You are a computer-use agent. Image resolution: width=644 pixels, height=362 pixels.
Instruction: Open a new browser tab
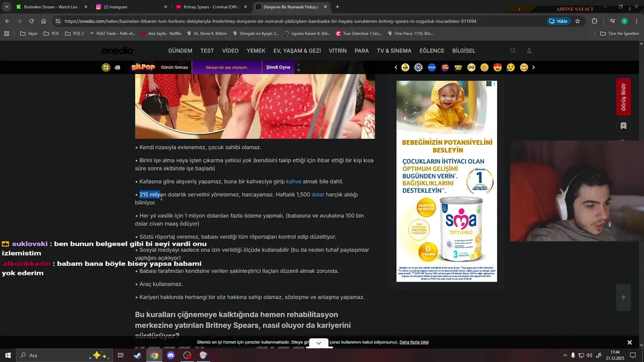point(337,7)
